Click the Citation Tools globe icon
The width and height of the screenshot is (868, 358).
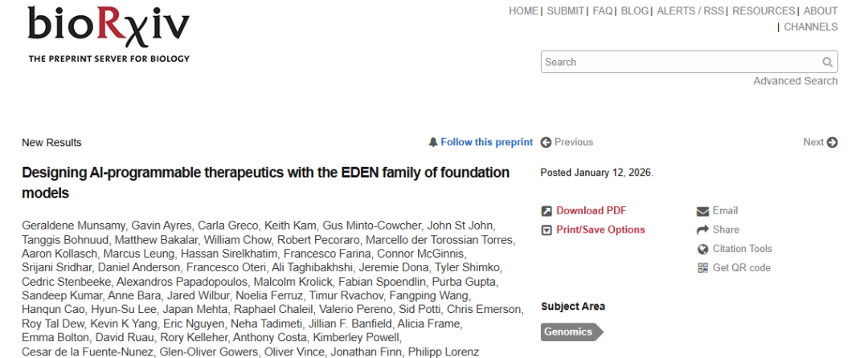coord(702,249)
